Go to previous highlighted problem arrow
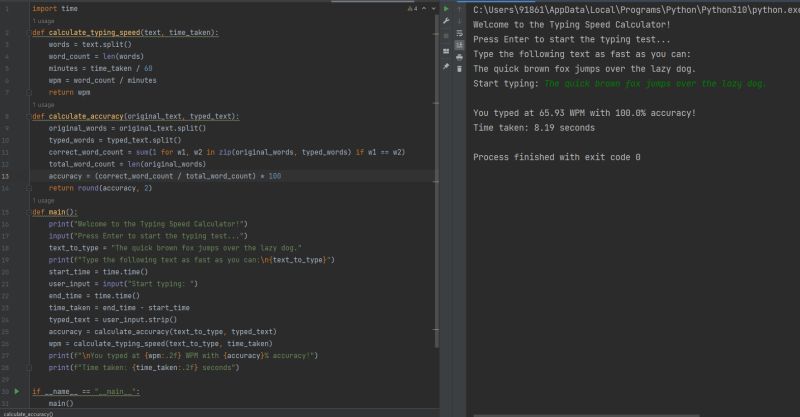This screenshot has width=800, height=417. tap(424, 9)
